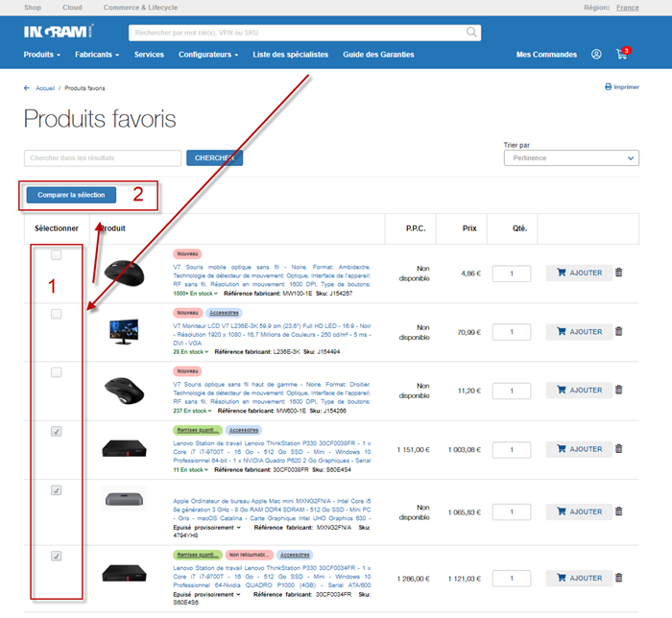Delete the 30CF0034FR ThinkStation trash icon
672x618 pixels.
pos(618,578)
